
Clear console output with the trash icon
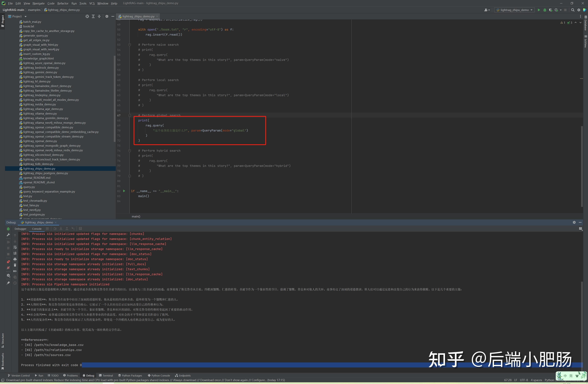15,265
